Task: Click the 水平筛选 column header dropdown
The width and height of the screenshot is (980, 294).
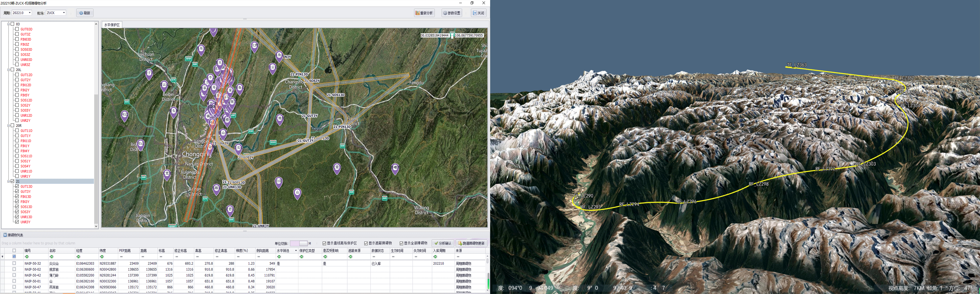Action: click(296, 251)
